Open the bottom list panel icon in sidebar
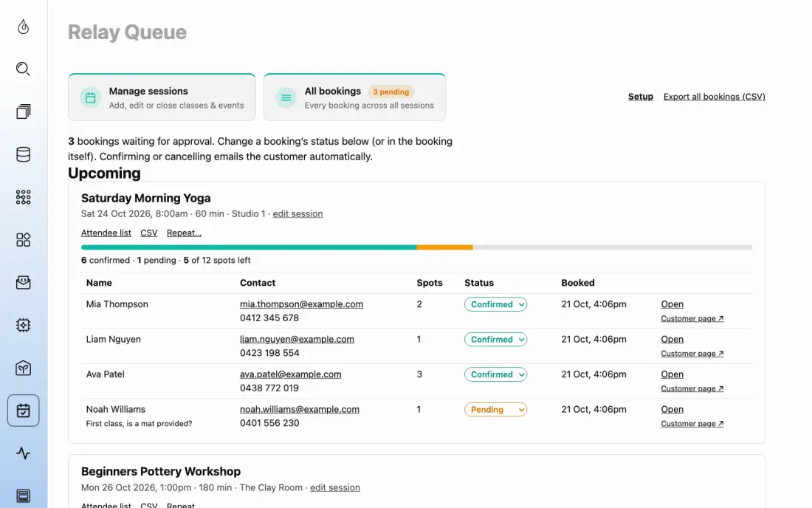812x508 pixels. click(x=24, y=495)
